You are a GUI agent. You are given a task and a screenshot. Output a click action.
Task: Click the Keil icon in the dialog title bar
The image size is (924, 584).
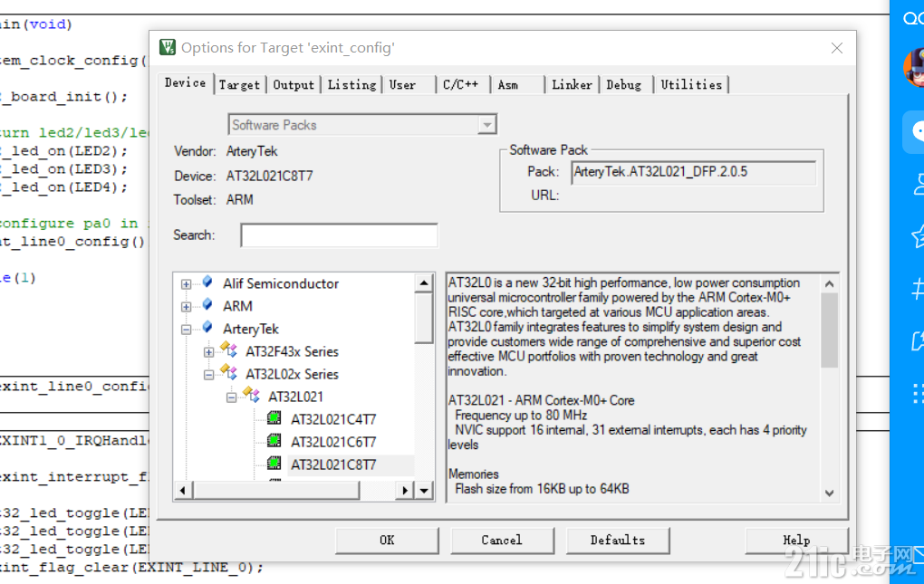point(168,47)
